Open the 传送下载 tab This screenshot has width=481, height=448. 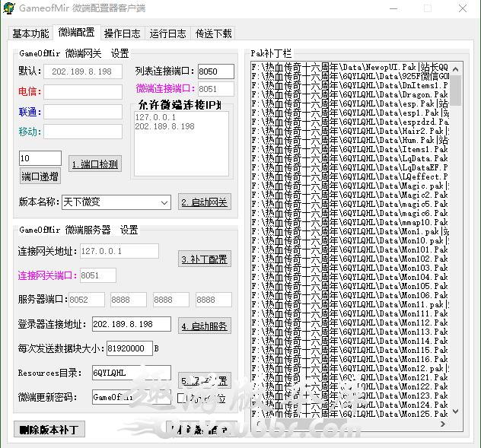tap(214, 33)
